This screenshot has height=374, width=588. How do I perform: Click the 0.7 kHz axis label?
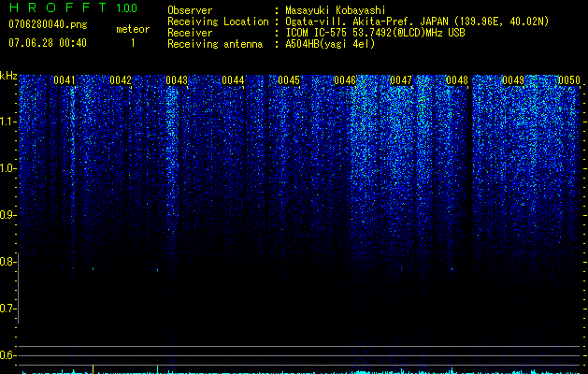pos(8,309)
